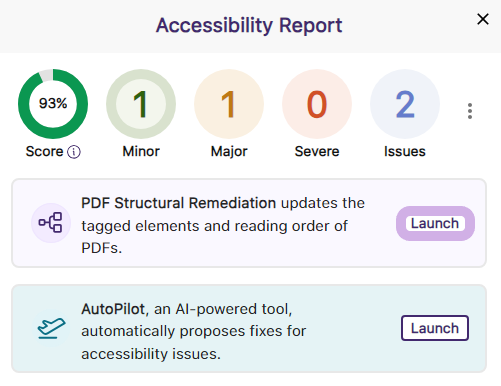Click the AutoPilot airplane icon
Screen dimensions: 501x386
point(51,328)
